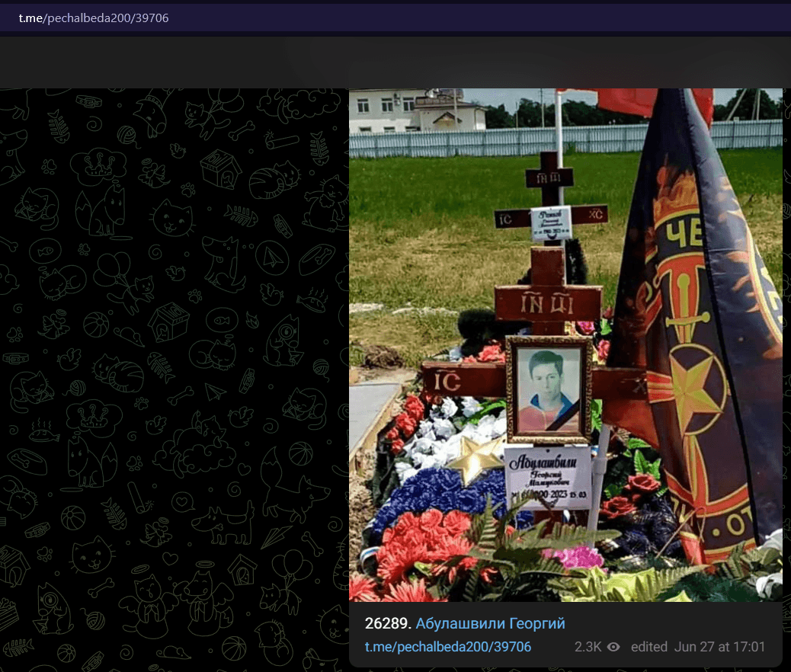Click the views eye icon
791x672 pixels.
tap(613, 647)
